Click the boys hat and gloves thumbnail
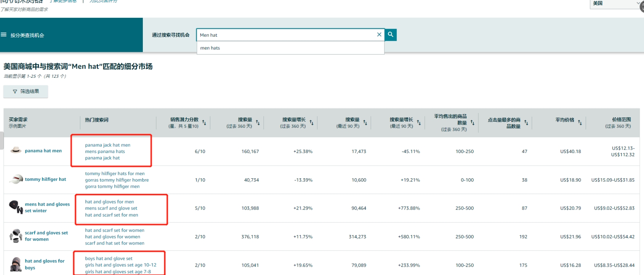The height and width of the screenshot is (275, 644). [x=16, y=264]
